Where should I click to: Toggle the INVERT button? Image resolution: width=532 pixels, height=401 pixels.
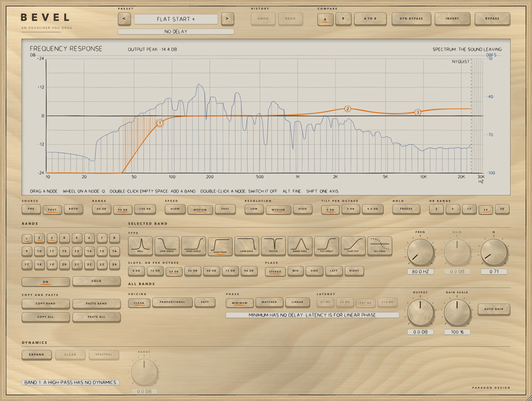[452, 19]
